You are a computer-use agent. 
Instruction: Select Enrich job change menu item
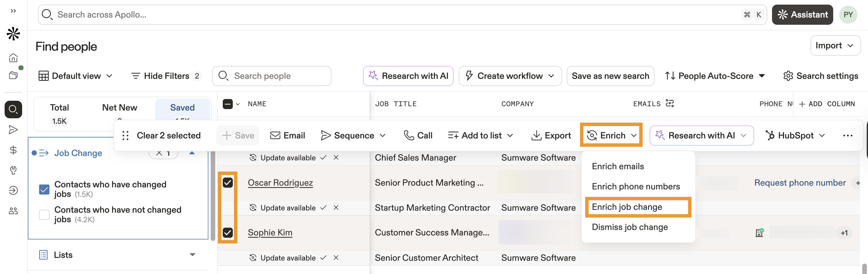point(627,207)
